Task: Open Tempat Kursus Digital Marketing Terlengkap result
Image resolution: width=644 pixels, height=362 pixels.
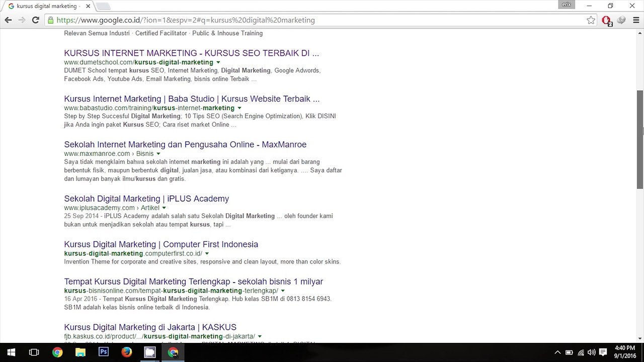Action: click(194, 282)
